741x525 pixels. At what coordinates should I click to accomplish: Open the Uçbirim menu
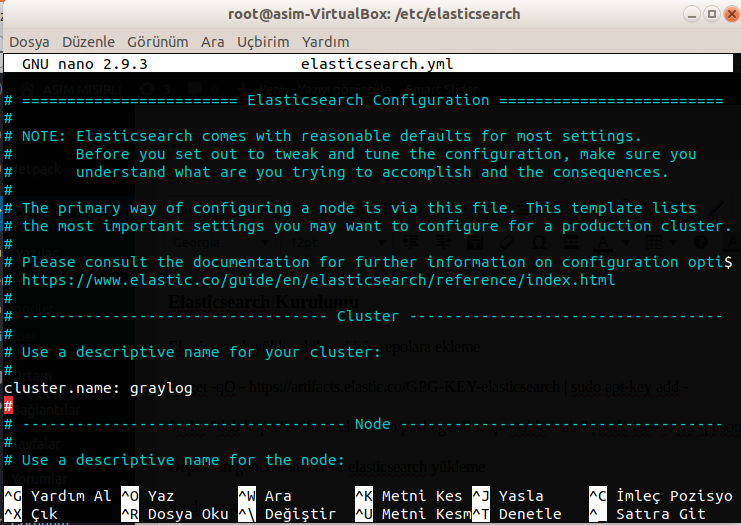(263, 42)
